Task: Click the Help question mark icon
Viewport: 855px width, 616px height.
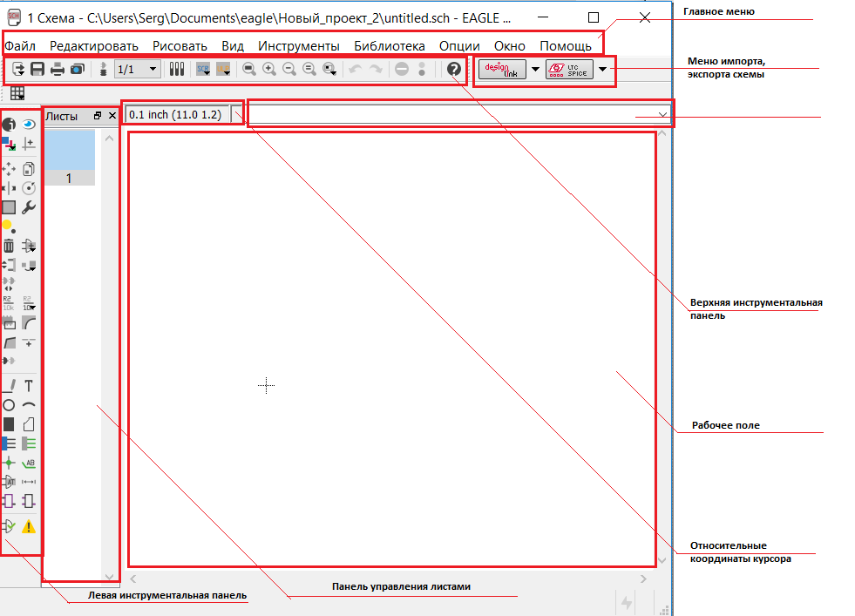Action: [x=453, y=69]
